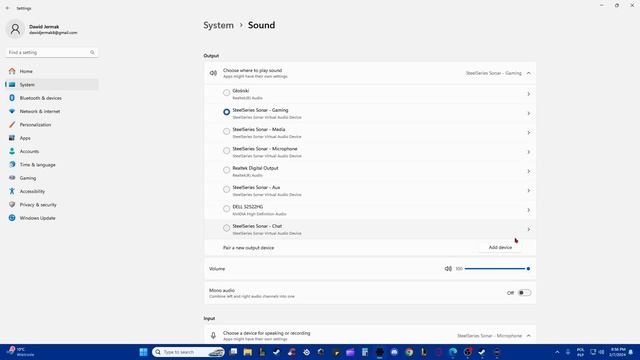Open Accessibility settings page
This screenshot has height=360, width=640.
click(52, 191)
